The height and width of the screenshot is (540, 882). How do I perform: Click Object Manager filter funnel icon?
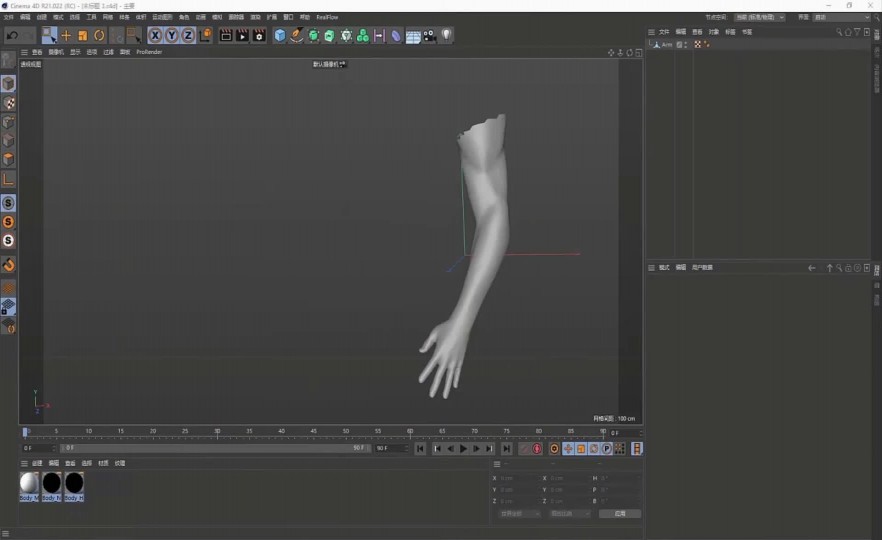tap(857, 32)
